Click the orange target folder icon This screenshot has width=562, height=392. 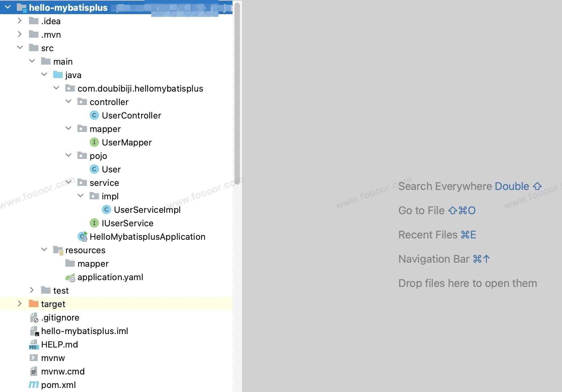coord(34,304)
